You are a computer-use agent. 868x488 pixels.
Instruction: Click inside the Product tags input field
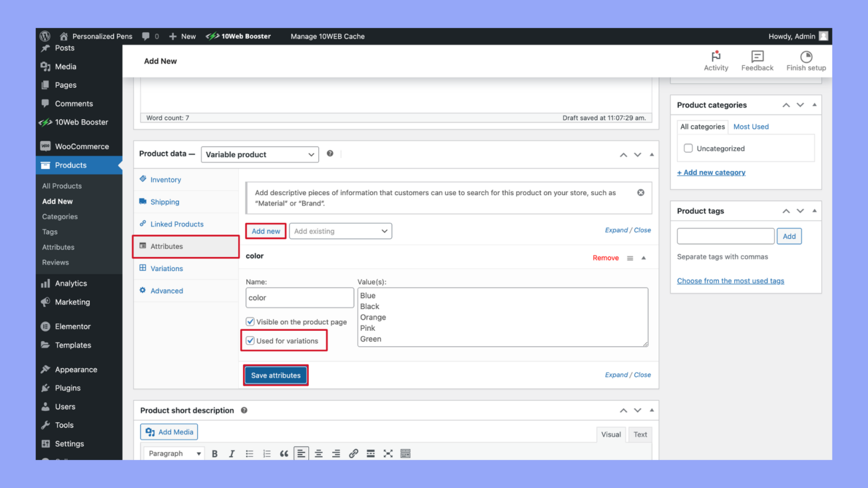click(x=725, y=236)
